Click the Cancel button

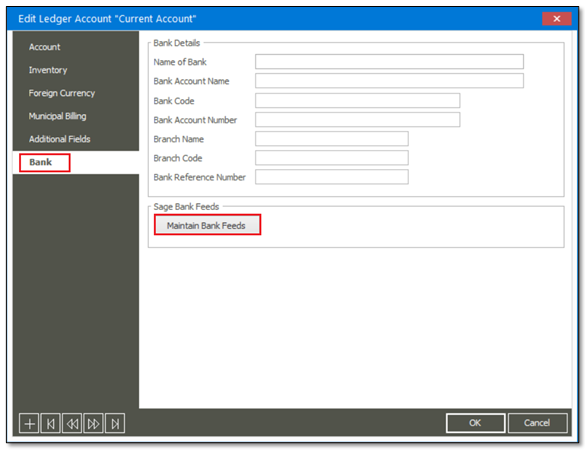[537, 423]
